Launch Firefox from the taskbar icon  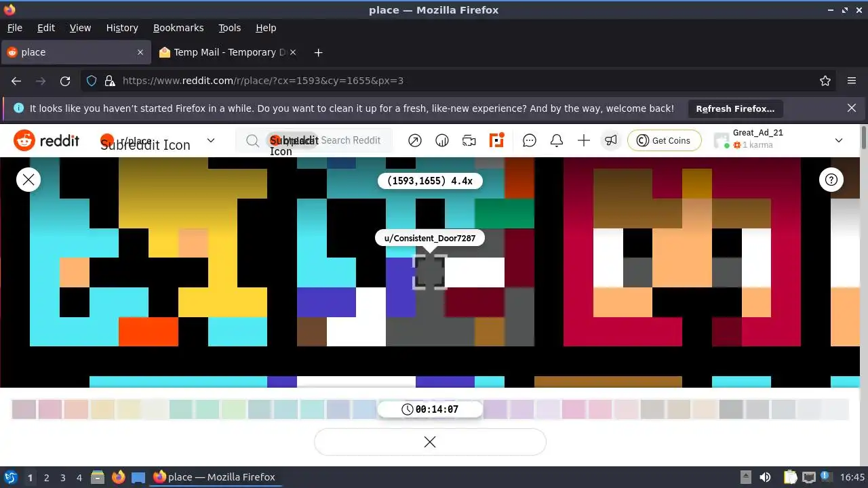pyautogui.click(x=118, y=477)
